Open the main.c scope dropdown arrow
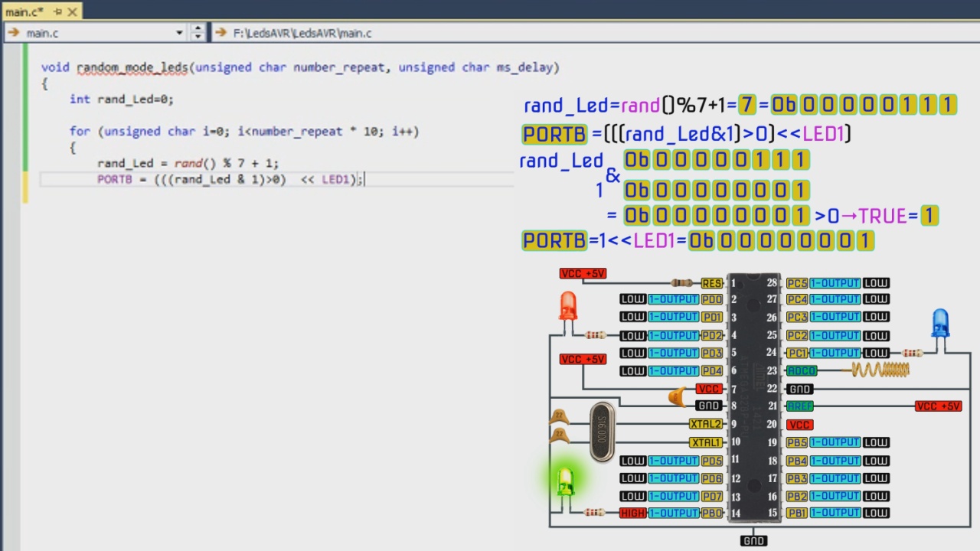Viewport: 980px width, 551px height. tap(179, 33)
